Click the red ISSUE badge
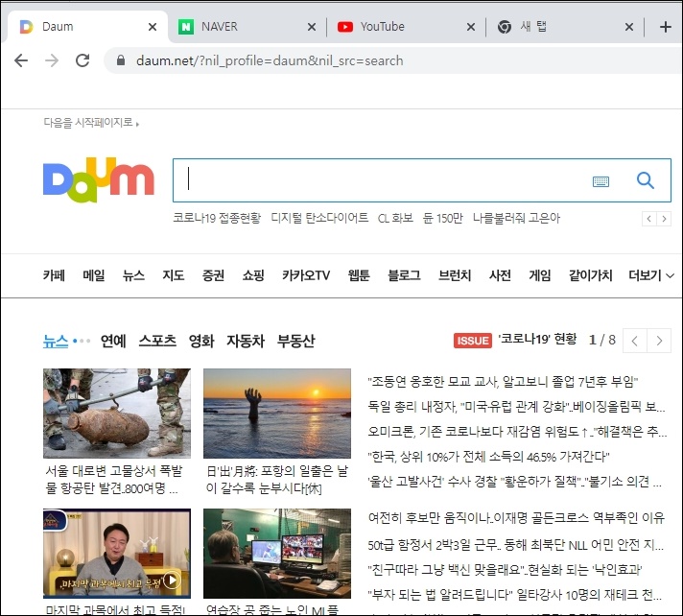This screenshot has width=683, height=616. click(x=473, y=341)
